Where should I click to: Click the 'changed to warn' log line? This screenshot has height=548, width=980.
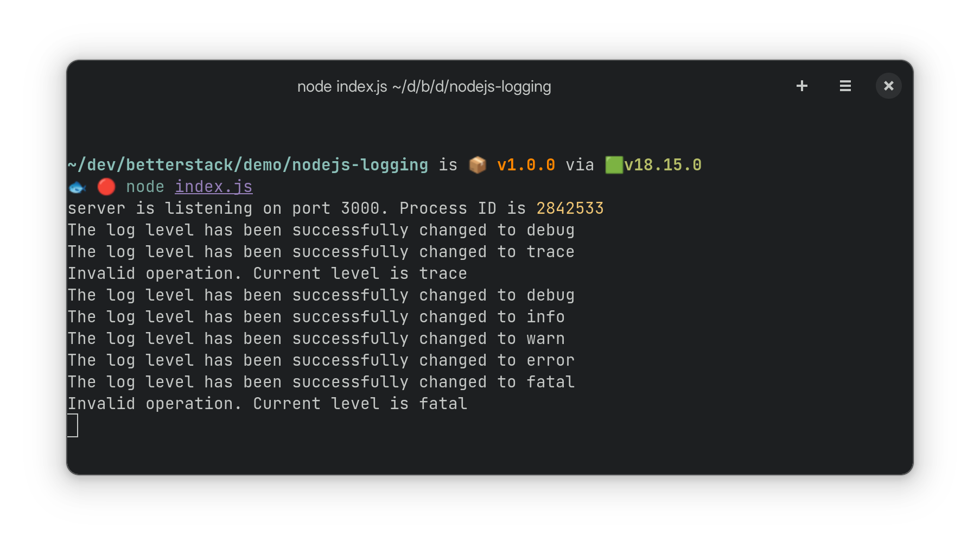click(x=316, y=339)
